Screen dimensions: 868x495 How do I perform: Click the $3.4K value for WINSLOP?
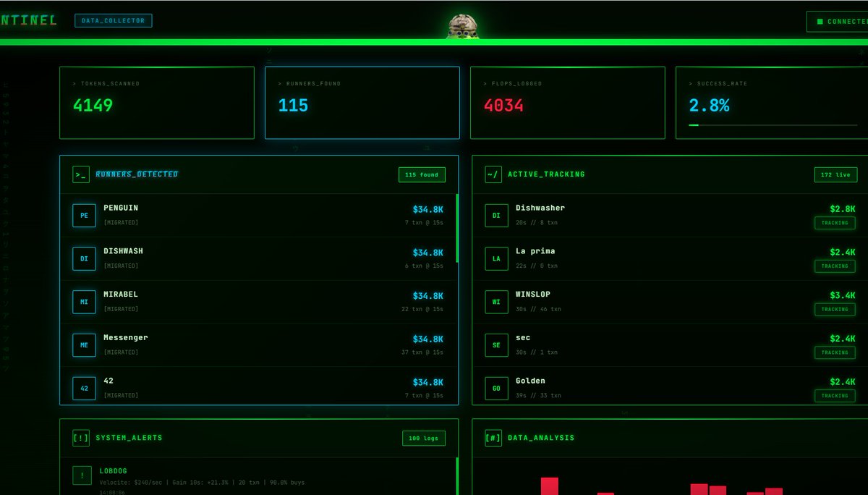click(843, 295)
